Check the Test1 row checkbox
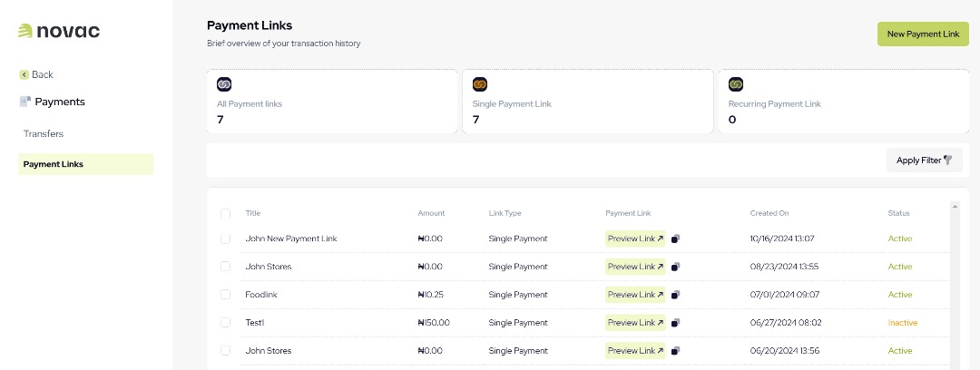980x370 pixels. point(225,323)
